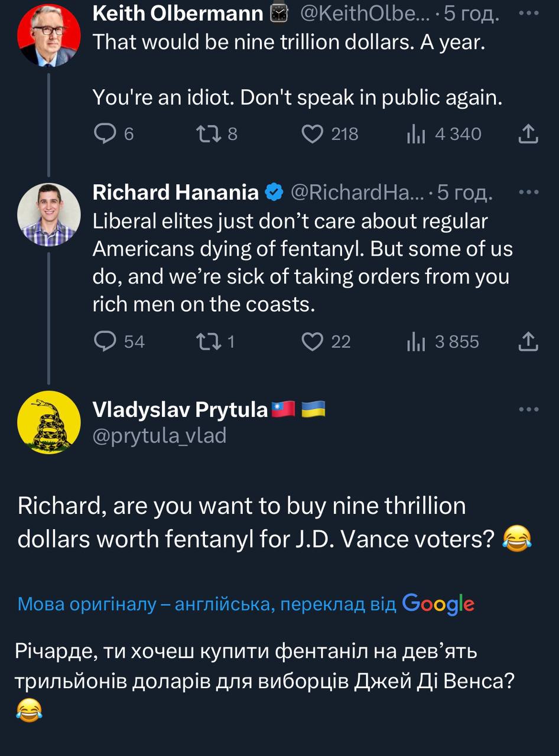View analytics of Keith Olbermann's tweet
The image size is (559, 756).
(x=416, y=135)
